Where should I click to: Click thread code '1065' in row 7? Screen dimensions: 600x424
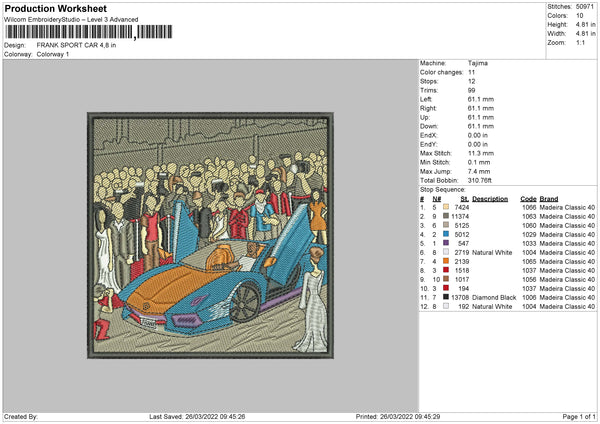point(529,261)
